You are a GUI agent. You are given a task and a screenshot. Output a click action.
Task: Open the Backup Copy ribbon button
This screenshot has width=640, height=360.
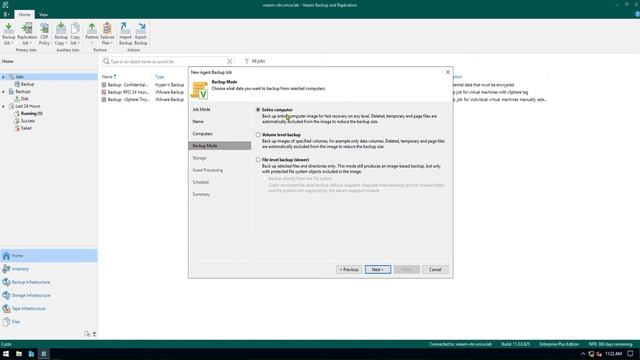point(61,34)
